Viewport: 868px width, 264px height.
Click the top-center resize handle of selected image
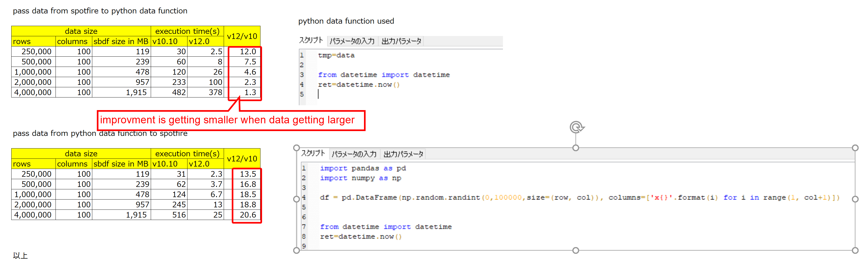576,148
